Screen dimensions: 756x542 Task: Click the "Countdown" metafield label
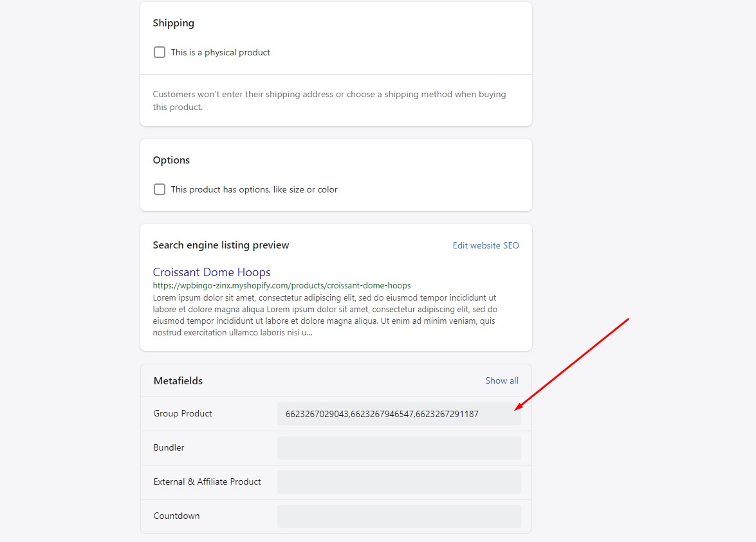coord(176,516)
